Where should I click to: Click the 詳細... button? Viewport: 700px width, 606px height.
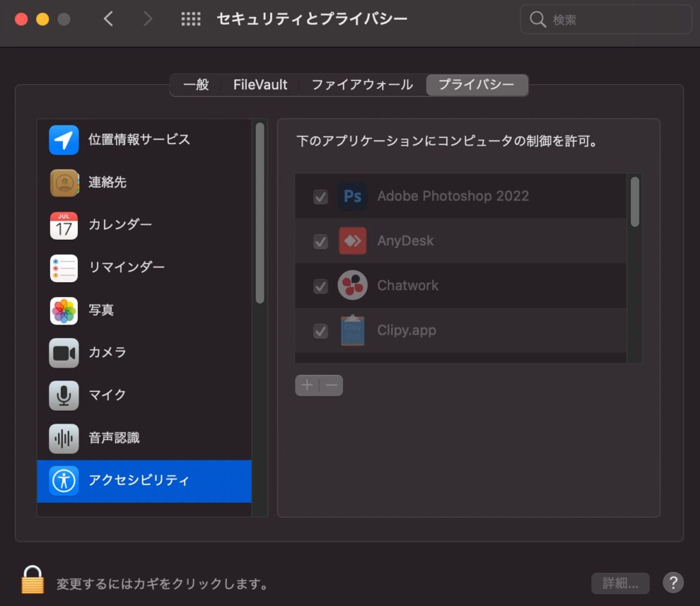pyautogui.click(x=620, y=583)
